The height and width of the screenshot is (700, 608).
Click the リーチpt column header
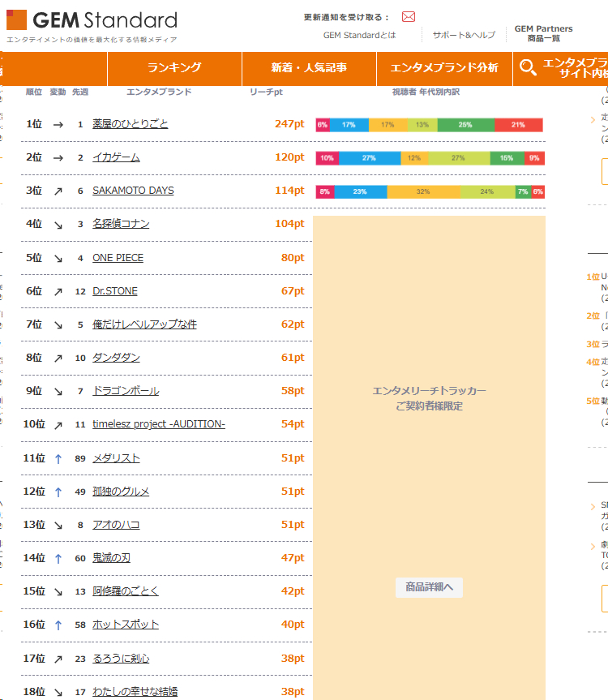pyautogui.click(x=266, y=92)
